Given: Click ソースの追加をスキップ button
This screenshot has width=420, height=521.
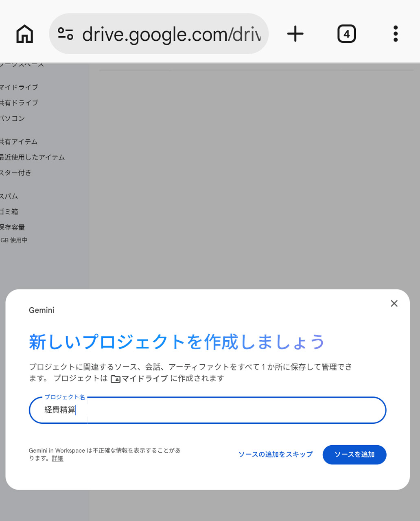Looking at the screenshot, I should [276, 454].
